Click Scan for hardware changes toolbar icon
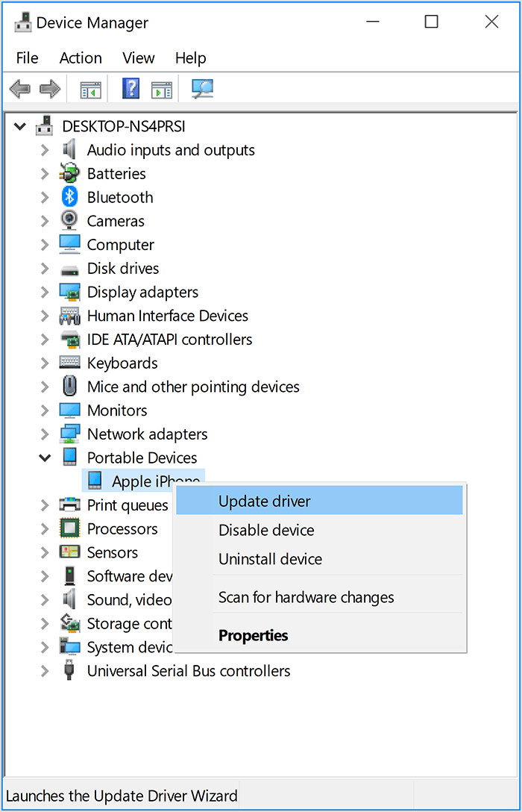This screenshot has height=812, width=522. click(202, 90)
